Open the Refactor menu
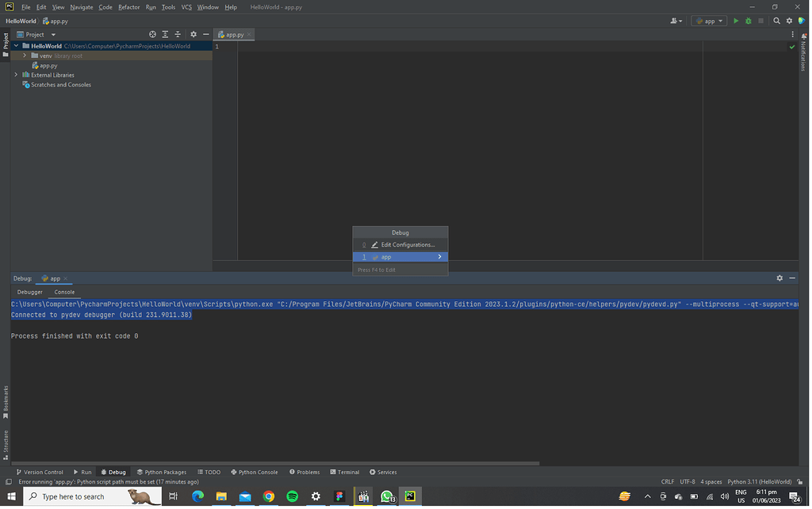This screenshot has width=812, height=509. pyautogui.click(x=128, y=6)
